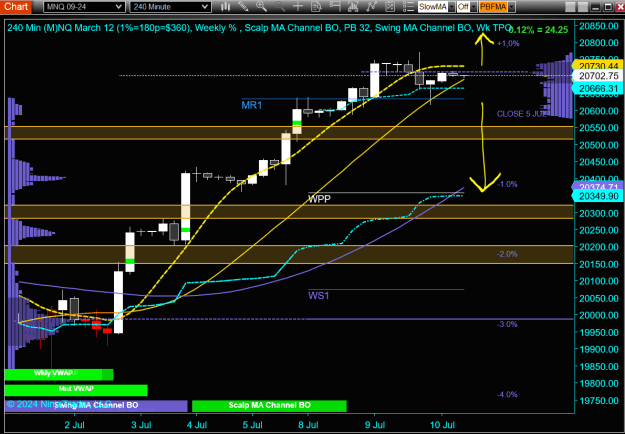The width and height of the screenshot is (625, 434).
Task: Click the WPP pivot label
Action: 319,199
